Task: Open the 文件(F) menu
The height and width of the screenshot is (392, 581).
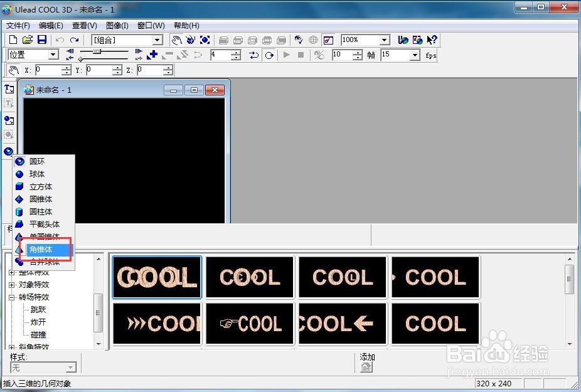Action: click(x=18, y=26)
